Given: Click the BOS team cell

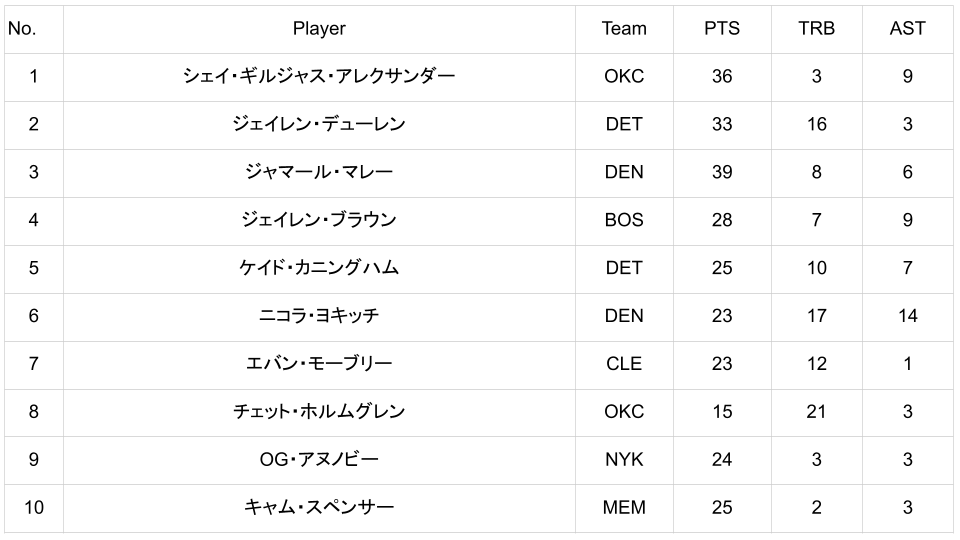Looking at the screenshot, I should (x=624, y=220).
